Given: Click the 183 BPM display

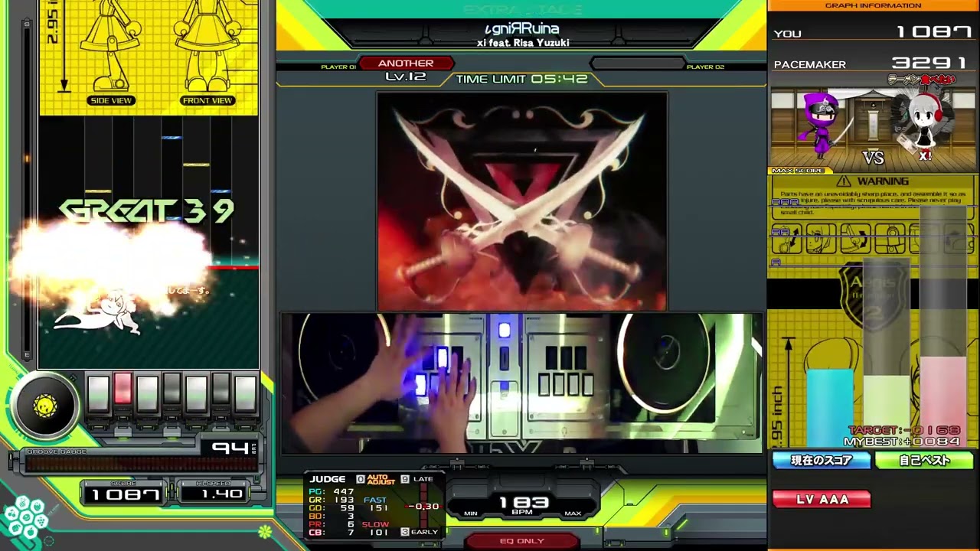Looking at the screenshot, I should coord(524,504).
